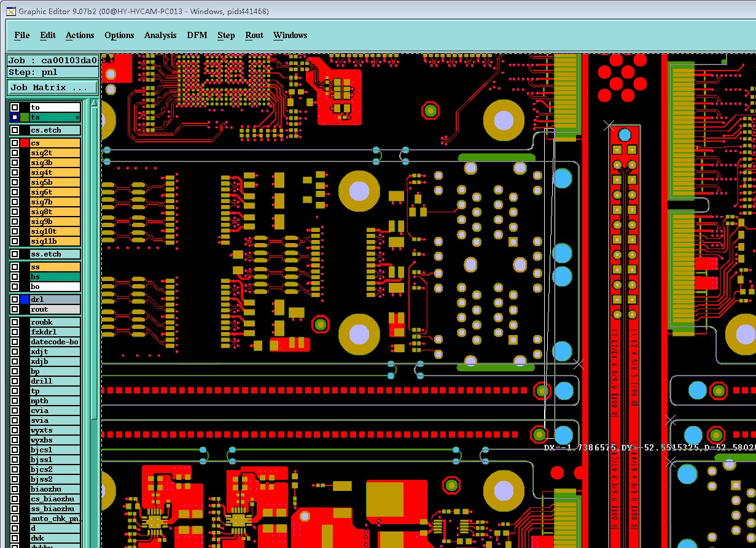Image resolution: width=756 pixels, height=548 pixels.
Task: Toggle the drl layer checkbox
Action: click(15, 299)
